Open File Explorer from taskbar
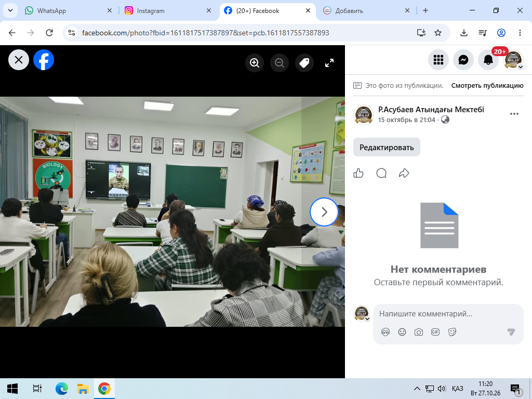532x399 pixels. [83, 389]
